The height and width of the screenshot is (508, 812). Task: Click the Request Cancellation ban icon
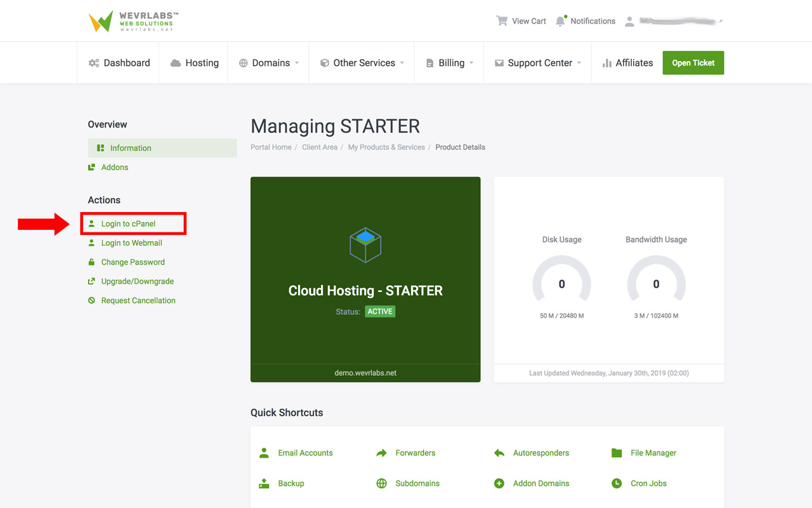[x=91, y=300]
